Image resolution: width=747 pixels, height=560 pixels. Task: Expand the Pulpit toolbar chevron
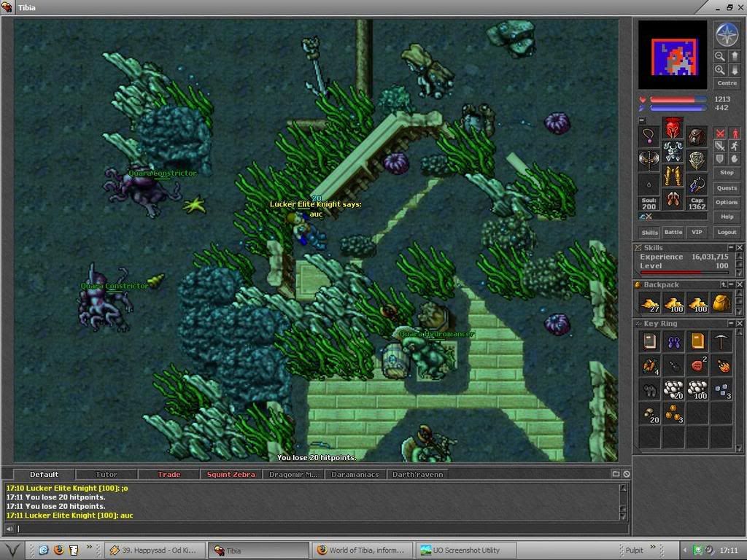(653, 547)
